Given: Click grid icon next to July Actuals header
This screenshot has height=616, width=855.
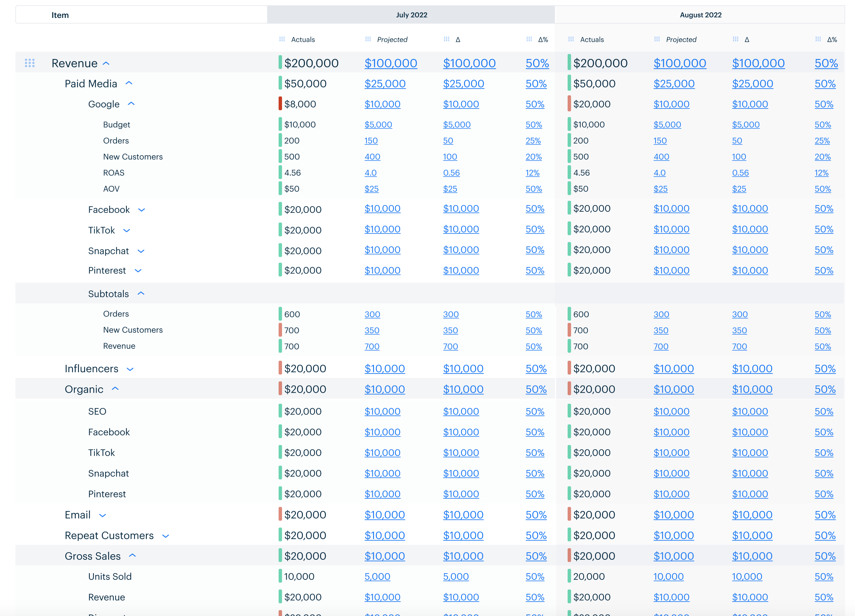Looking at the screenshot, I should tap(282, 39).
